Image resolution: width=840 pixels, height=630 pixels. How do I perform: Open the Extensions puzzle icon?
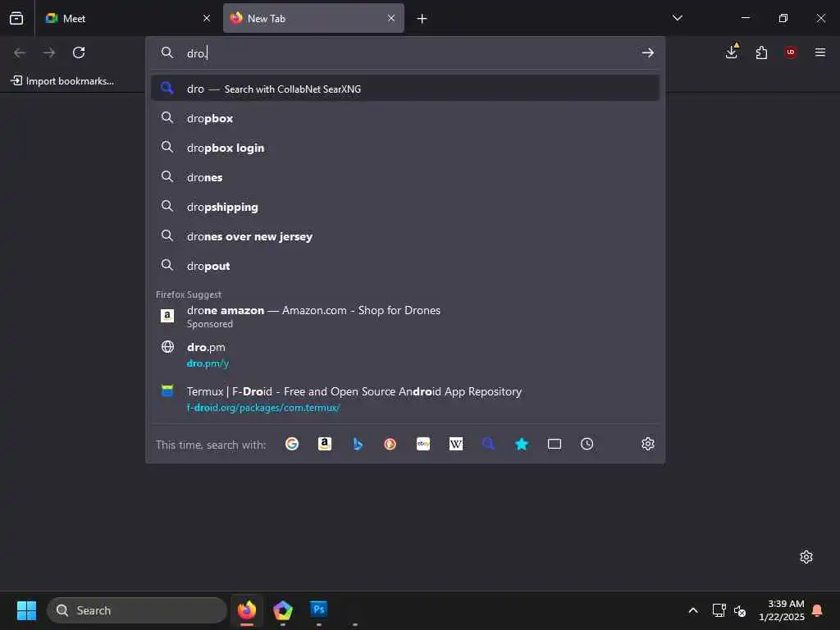click(x=761, y=52)
